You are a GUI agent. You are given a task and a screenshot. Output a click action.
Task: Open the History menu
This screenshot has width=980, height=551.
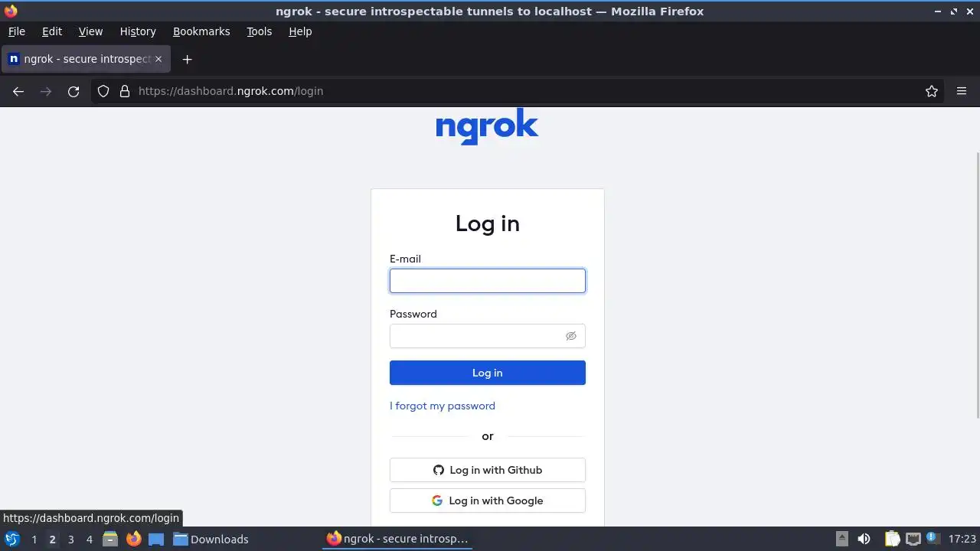(138, 31)
